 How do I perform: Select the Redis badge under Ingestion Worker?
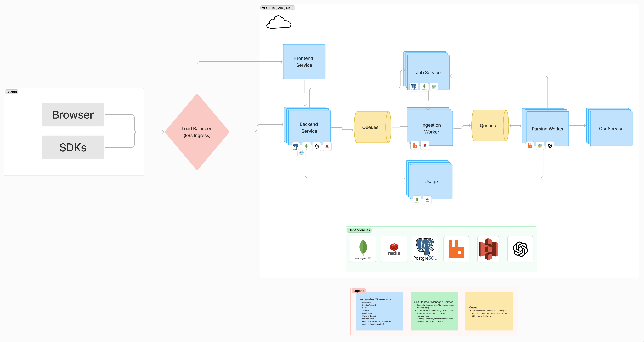[425, 145]
